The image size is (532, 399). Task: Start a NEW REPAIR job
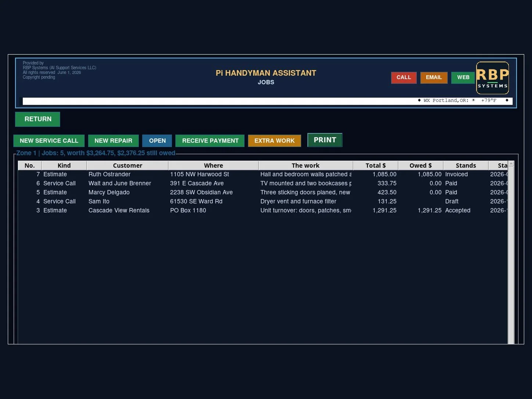(113, 141)
